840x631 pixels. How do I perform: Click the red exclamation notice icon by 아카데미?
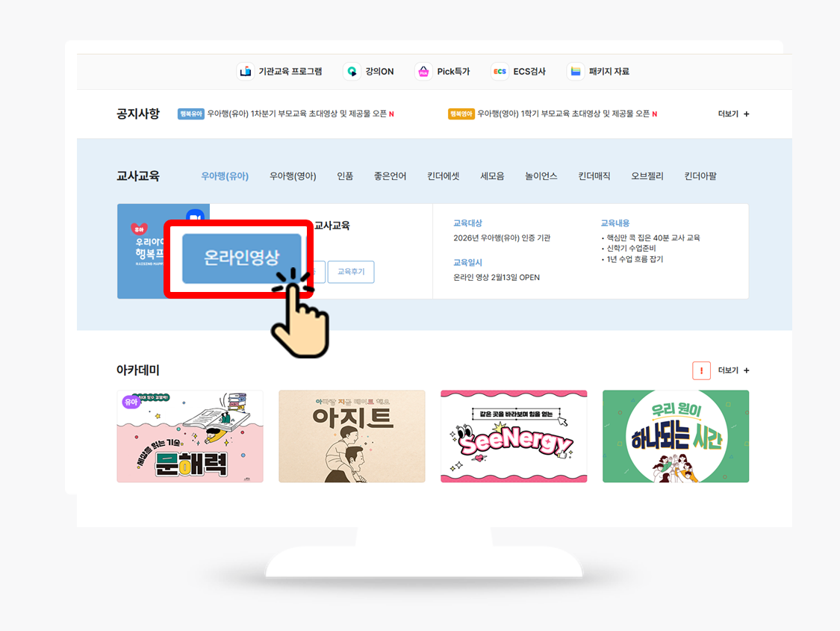point(701,370)
